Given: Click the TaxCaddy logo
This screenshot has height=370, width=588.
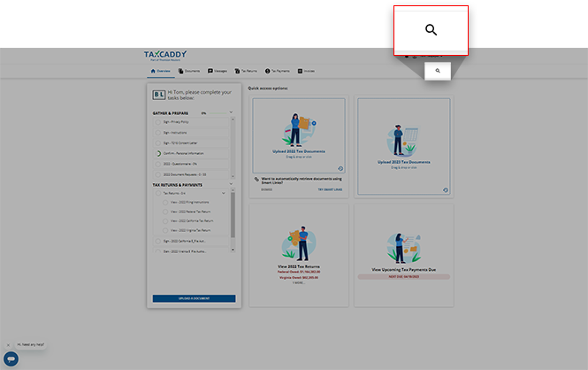Looking at the screenshot, I should click(165, 56).
